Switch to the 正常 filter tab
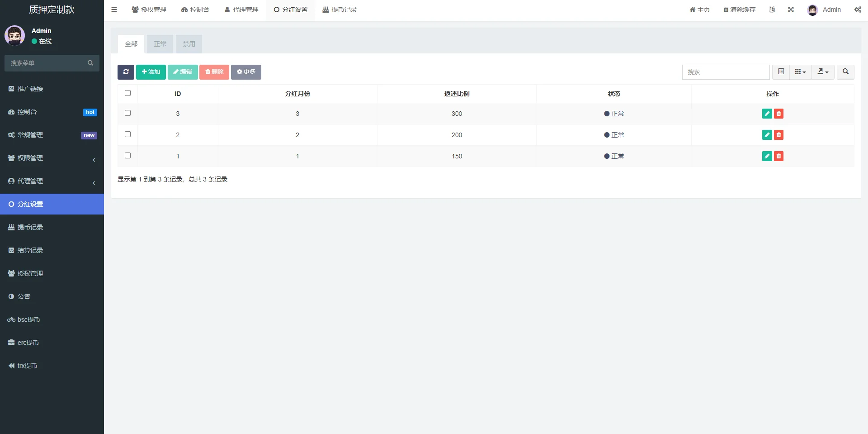The image size is (868, 434). pyautogui.click(x=160, y=44)
